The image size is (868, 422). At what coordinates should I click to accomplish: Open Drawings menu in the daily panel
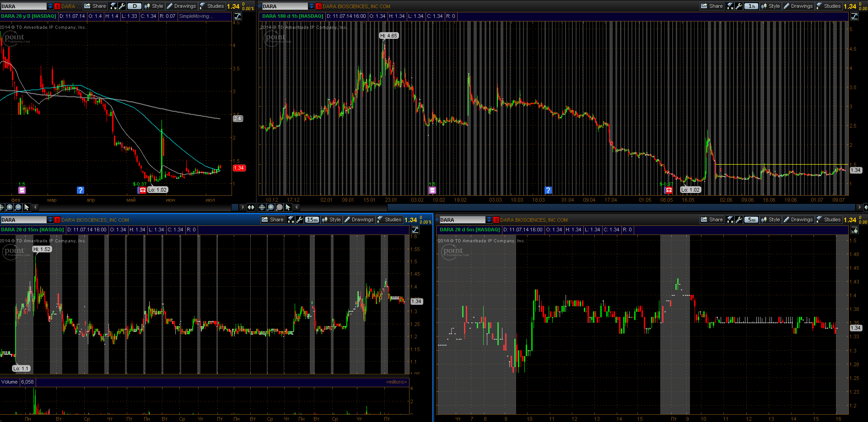click(x=181, y=6)
